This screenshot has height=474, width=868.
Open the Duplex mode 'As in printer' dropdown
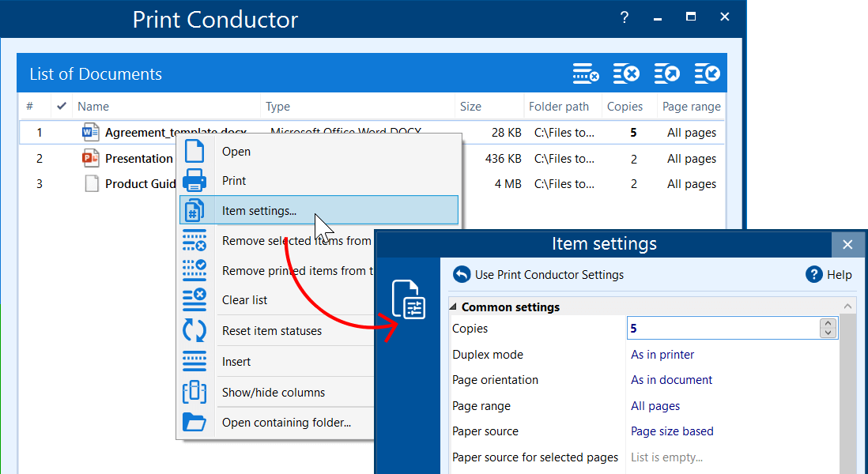point(662,355)
